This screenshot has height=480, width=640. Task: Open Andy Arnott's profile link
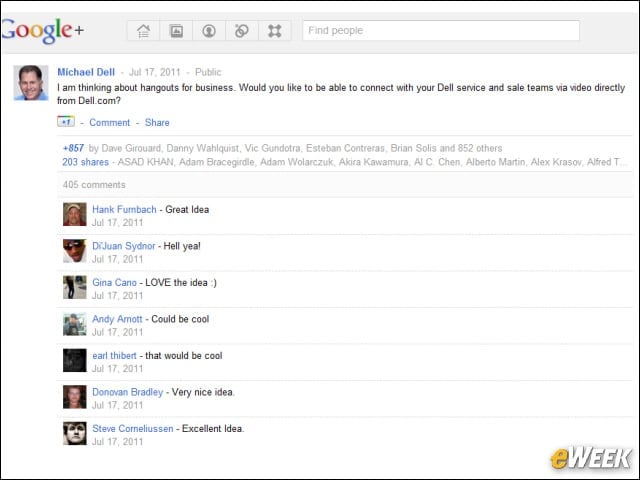tap(117, 319)
